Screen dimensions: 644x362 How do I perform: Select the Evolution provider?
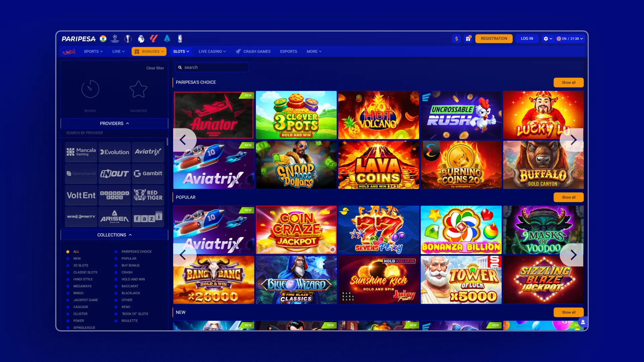115,152
